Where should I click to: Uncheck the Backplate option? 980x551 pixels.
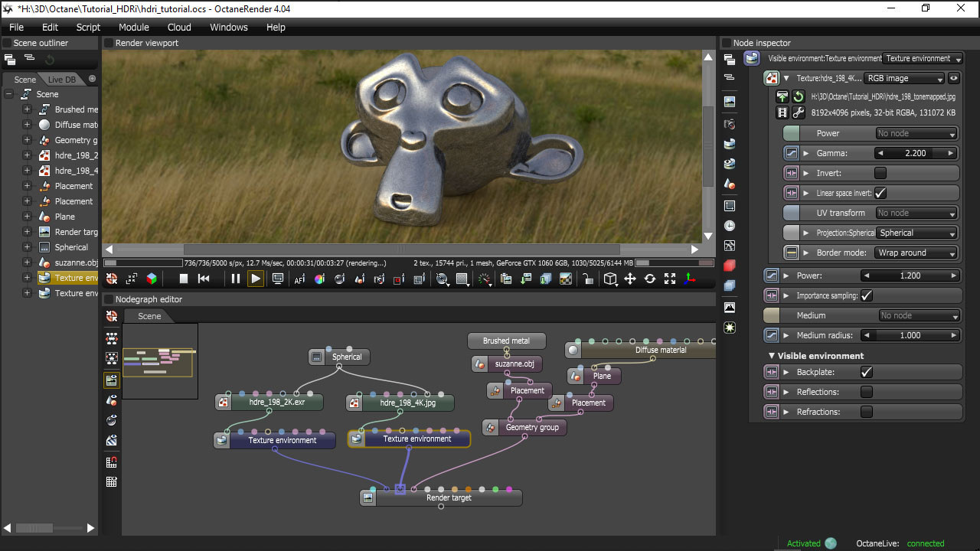click(x=867, y=372)
